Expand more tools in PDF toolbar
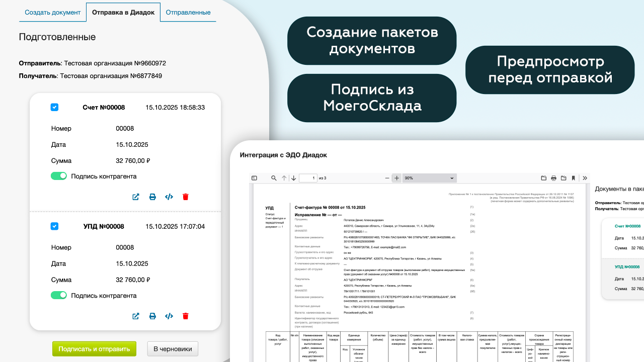The image size is (644, 362). tap(584, 178)
